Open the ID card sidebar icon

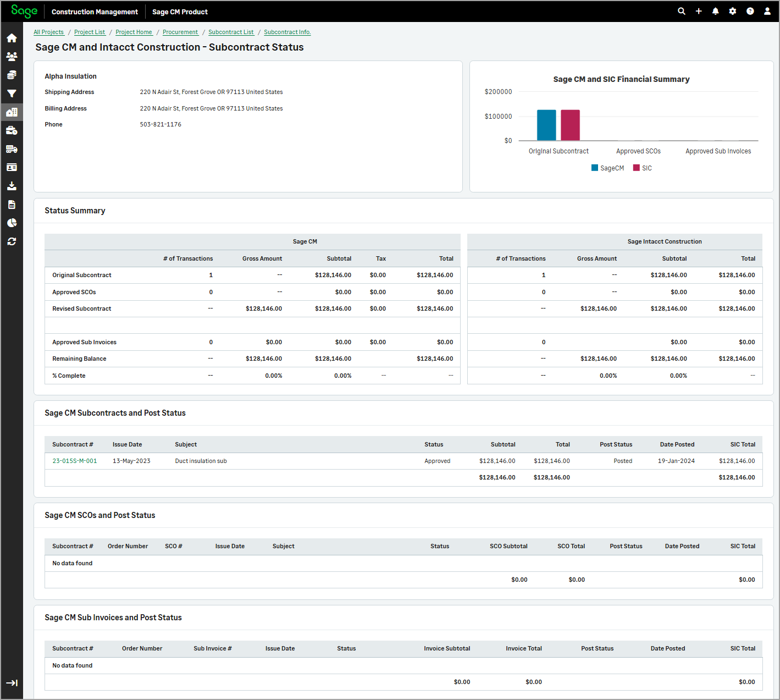pos(12,167)
